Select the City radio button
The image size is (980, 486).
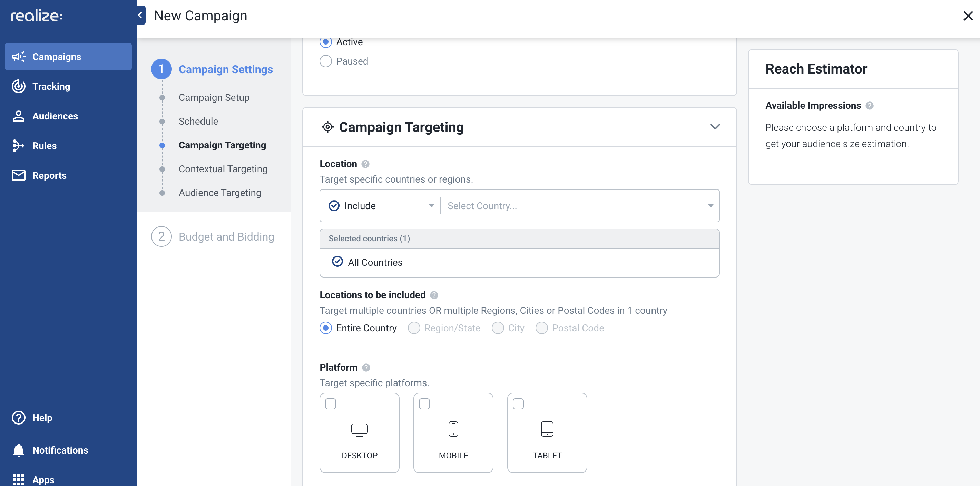[498, 328]
